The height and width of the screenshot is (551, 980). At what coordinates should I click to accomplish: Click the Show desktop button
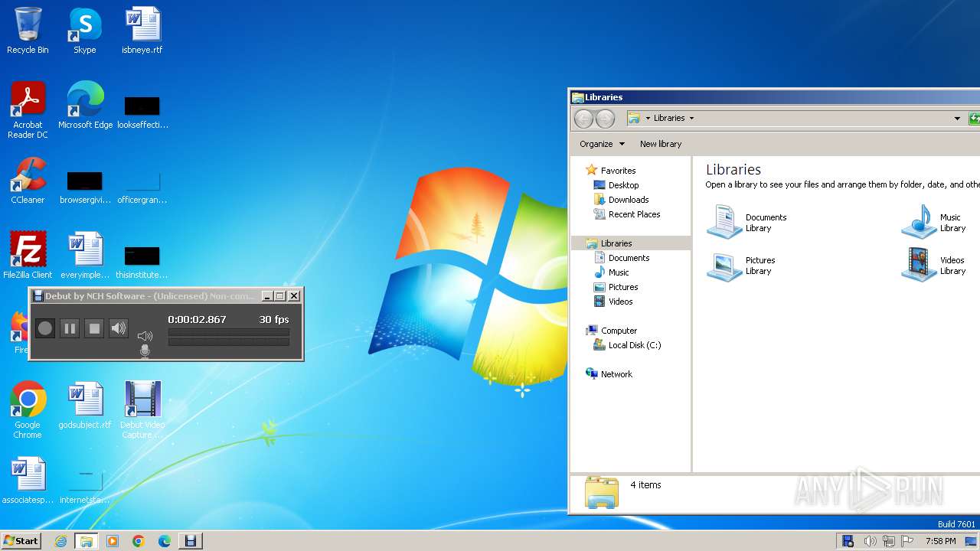pos(972,541)
